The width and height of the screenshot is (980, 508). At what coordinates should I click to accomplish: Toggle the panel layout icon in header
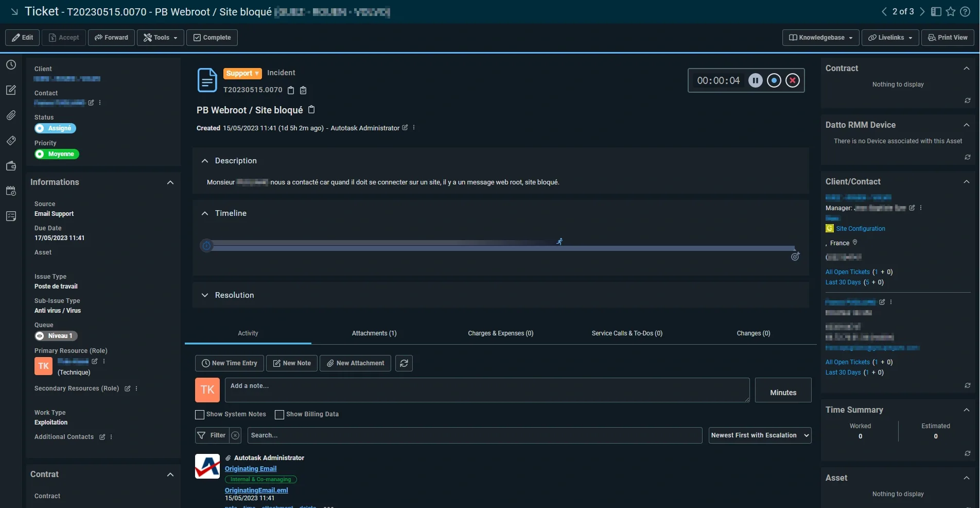point(936,11)
